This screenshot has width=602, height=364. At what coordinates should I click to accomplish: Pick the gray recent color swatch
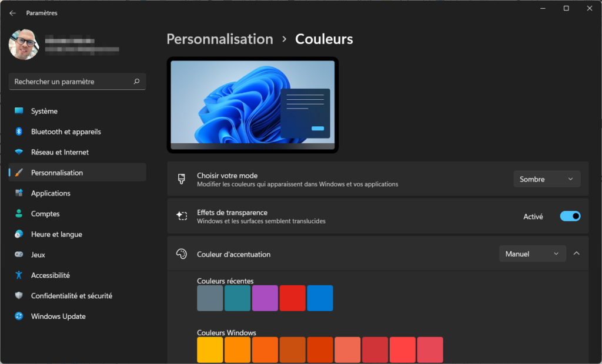[x=210, y=298]
